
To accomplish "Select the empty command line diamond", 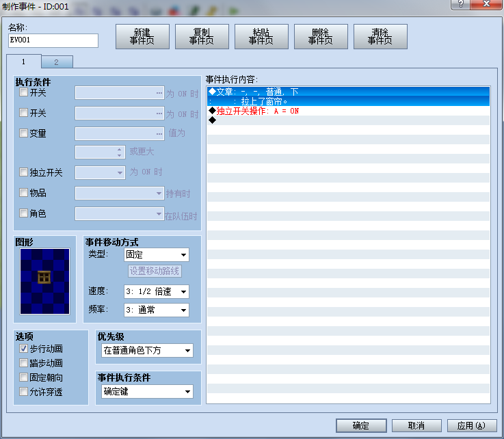I will point(349,120).
